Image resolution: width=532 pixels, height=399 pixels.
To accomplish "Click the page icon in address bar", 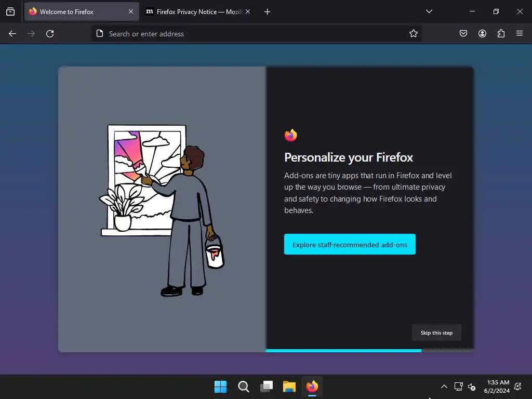I will (x=100, y=34).
